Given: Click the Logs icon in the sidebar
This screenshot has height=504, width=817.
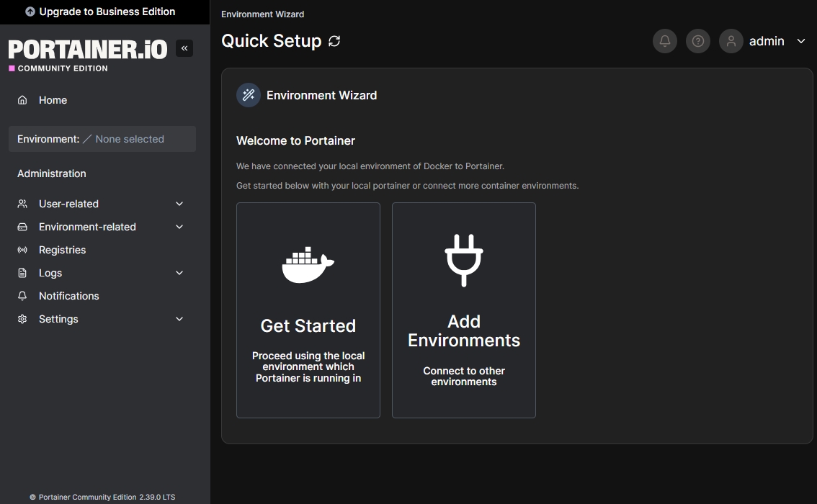Looking at the screenshot, I should (x=22, y=272).
